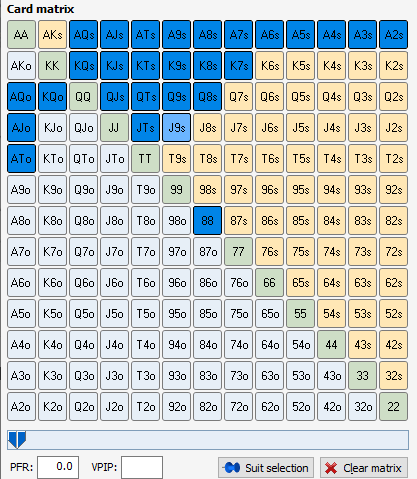This screenshot has height=479, width=417.
Task: Deselect the K7s hand cell
Action: pos(238,66)
